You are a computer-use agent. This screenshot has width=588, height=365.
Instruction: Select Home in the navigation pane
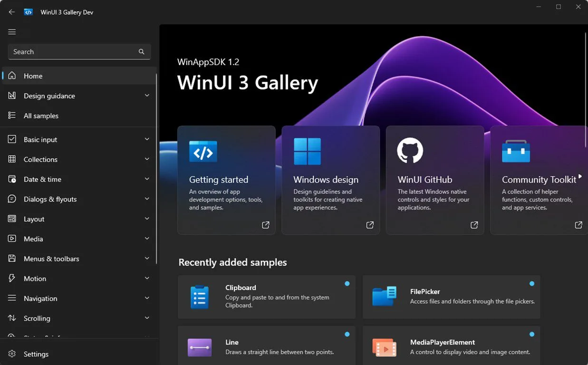33,76
